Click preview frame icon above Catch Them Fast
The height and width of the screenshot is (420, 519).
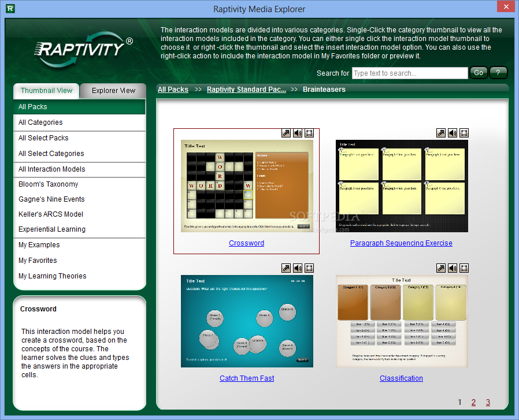[309, 268]
